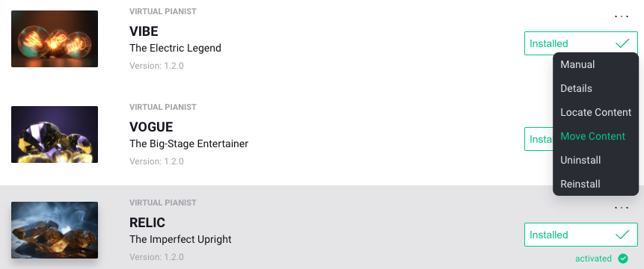Select Uninstall from the context menu

pyautogui.click(x=580, y=159)
